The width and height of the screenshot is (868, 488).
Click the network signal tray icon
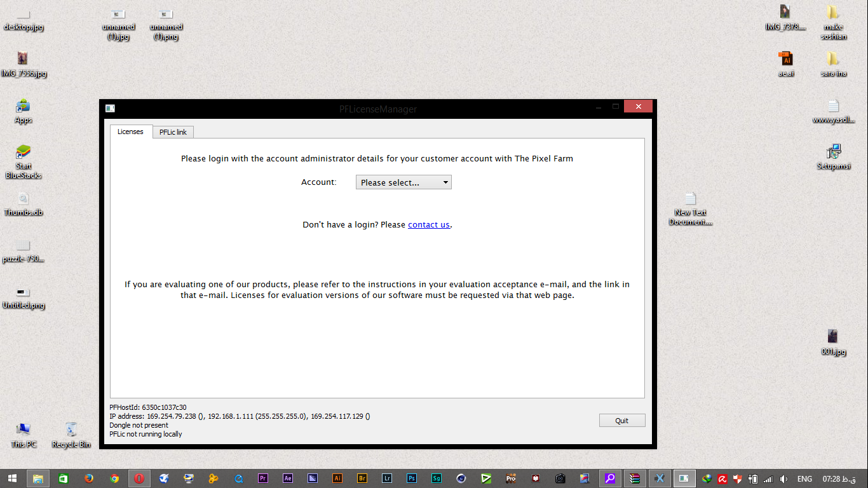click(x=768, y=478)
